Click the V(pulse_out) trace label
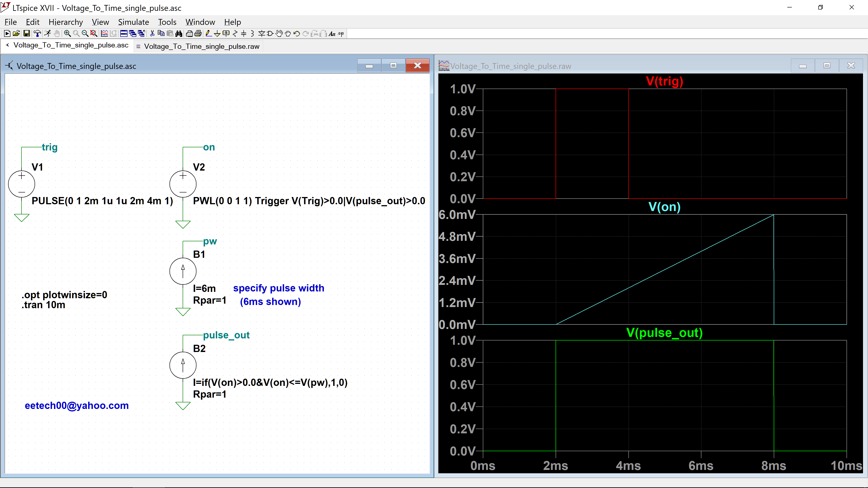The height and width of the screenshot is (488, 868). (665, 333)
